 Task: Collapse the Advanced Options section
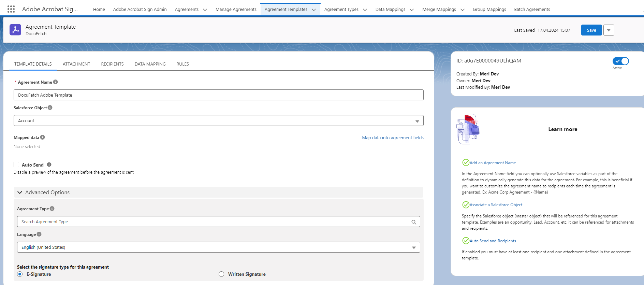[20, 193]
